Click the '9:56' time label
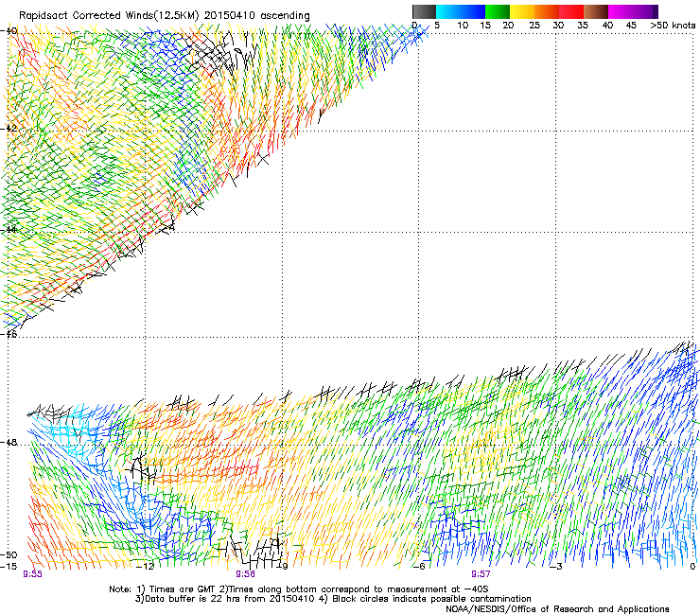 coord(246,574)
